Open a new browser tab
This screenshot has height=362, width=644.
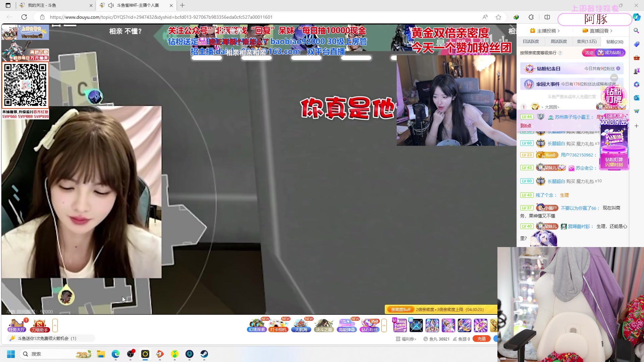coord(182,5)
